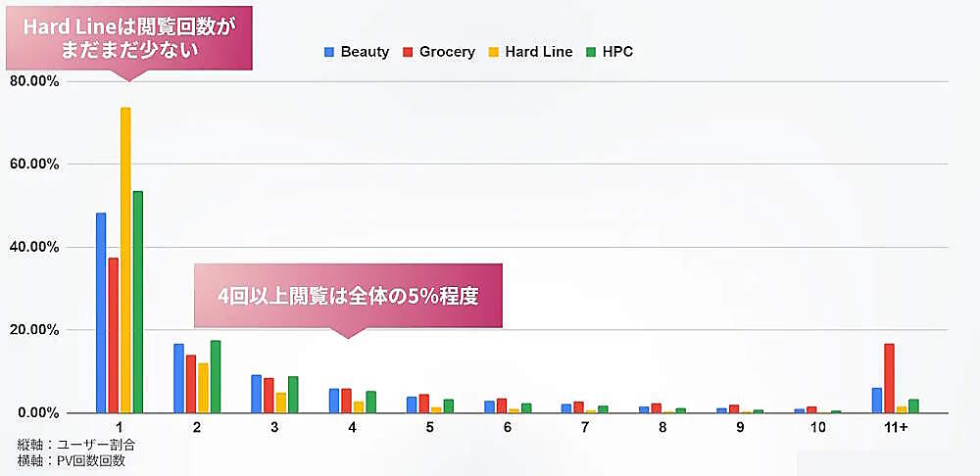Click the callout about 4回以上閲覧
Image resolution: width=980 pixels, height=476 pixels.
[x=348, y=295]
